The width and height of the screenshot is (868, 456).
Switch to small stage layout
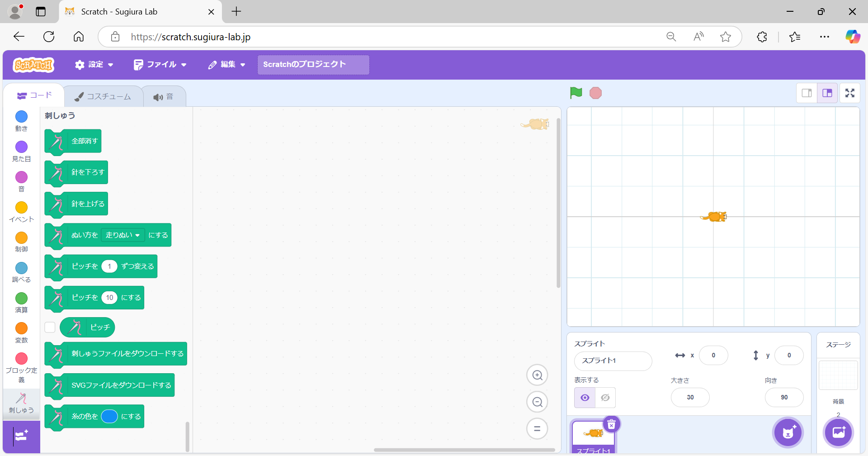point(807,93)
